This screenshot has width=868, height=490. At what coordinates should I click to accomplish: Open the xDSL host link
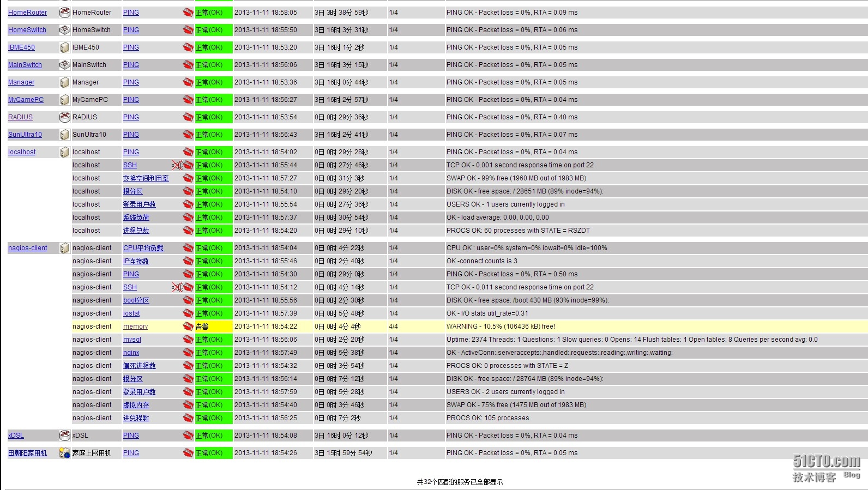(16, 435)
